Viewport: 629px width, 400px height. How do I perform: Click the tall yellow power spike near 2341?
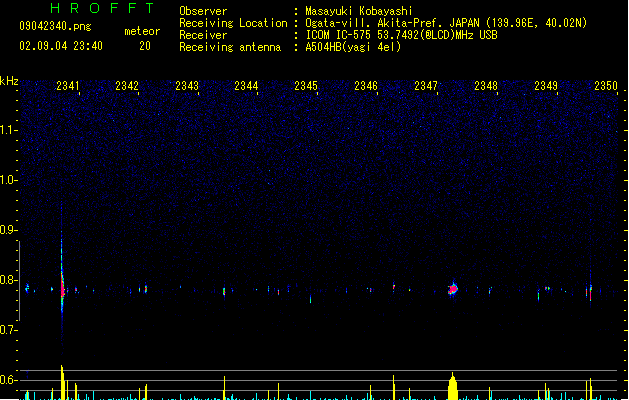63,382
